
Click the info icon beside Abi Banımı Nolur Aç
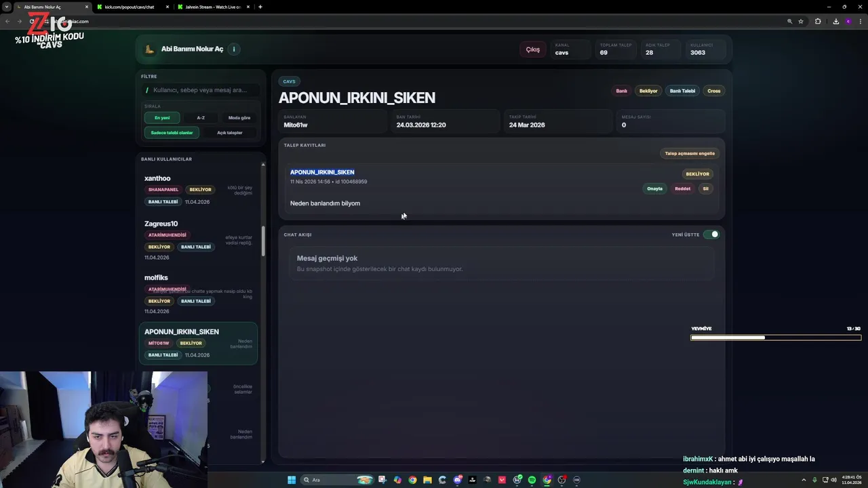(233, 49)
